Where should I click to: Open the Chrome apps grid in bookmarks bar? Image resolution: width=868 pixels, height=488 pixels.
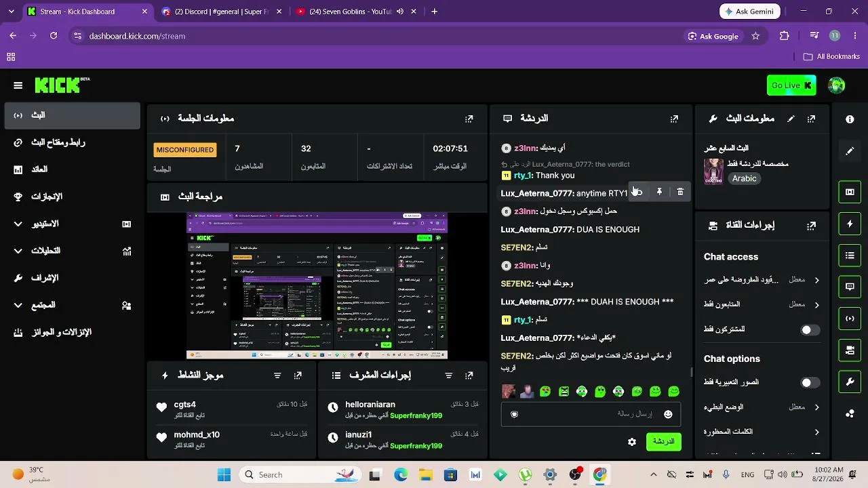(11, 57)
